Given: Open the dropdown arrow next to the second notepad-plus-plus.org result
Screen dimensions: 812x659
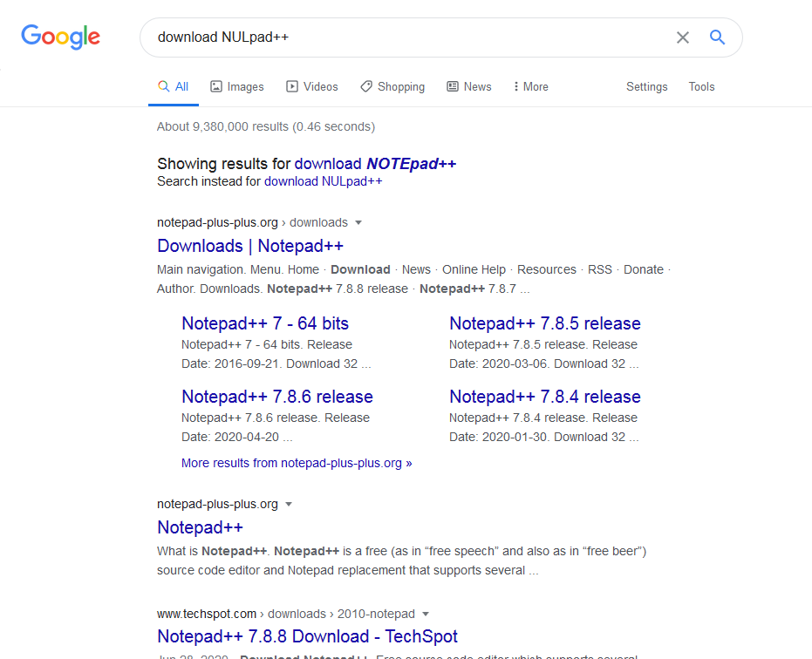Looking at the screenshot, I should [289, 504].
